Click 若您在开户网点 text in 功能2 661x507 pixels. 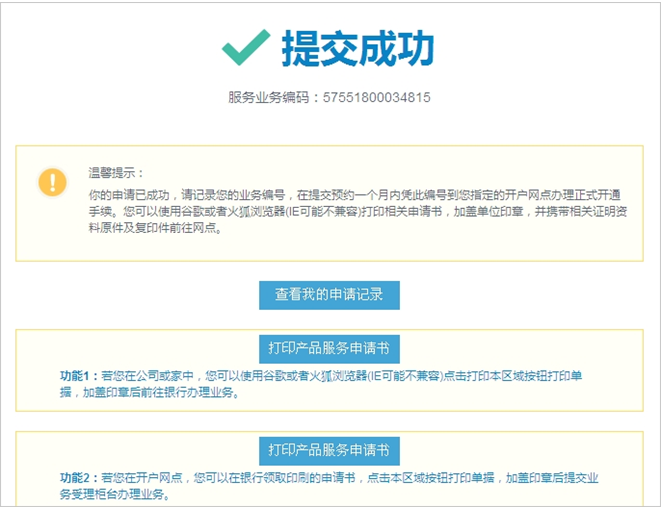click(x=145, y=478)
